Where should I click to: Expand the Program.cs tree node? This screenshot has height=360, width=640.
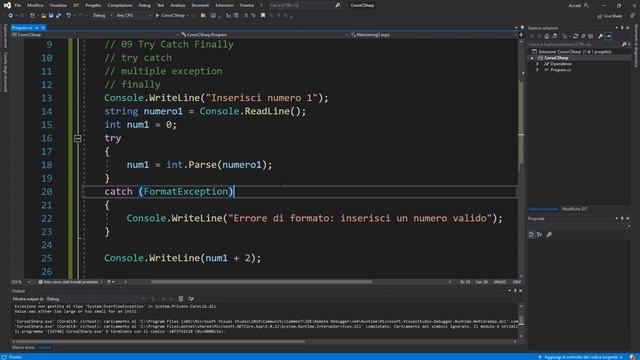pyautogui.click(x=538, y=70)
